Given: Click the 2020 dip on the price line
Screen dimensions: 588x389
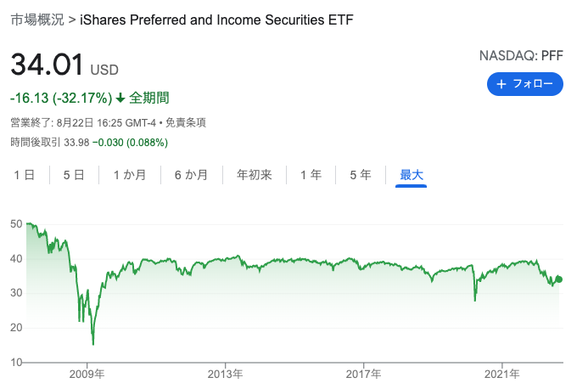Looking at the screenshot, I should point(475,300).
